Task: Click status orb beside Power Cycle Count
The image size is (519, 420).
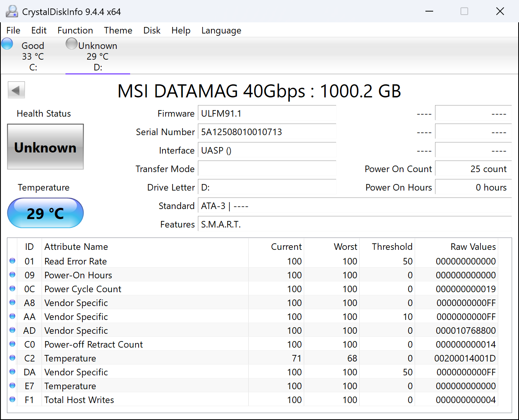Action: pyautogui.click(x=12, y=289)
